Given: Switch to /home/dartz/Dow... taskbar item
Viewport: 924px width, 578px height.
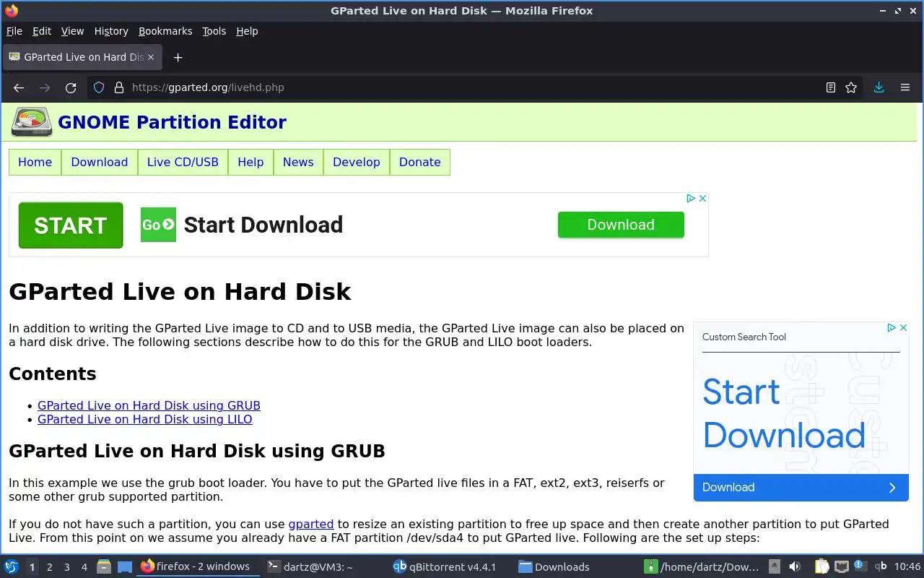Looking at the screenshot, I should 702,566.
